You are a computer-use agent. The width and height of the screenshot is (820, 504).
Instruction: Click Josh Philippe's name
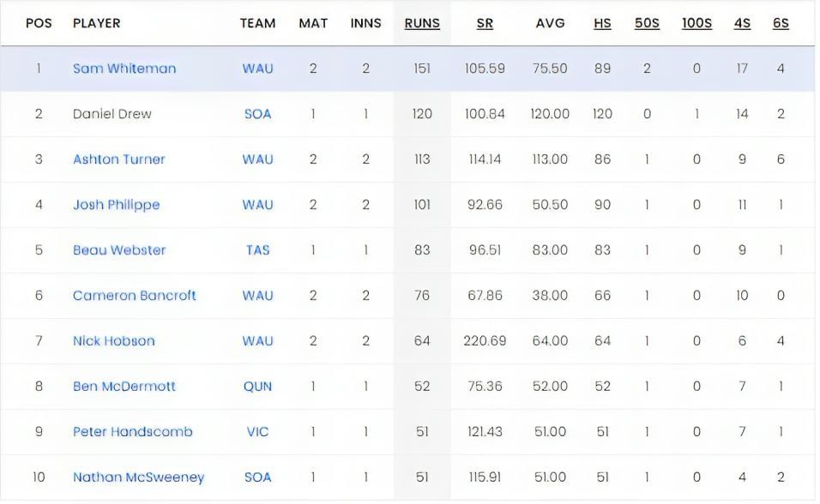[x=116, y=205]
